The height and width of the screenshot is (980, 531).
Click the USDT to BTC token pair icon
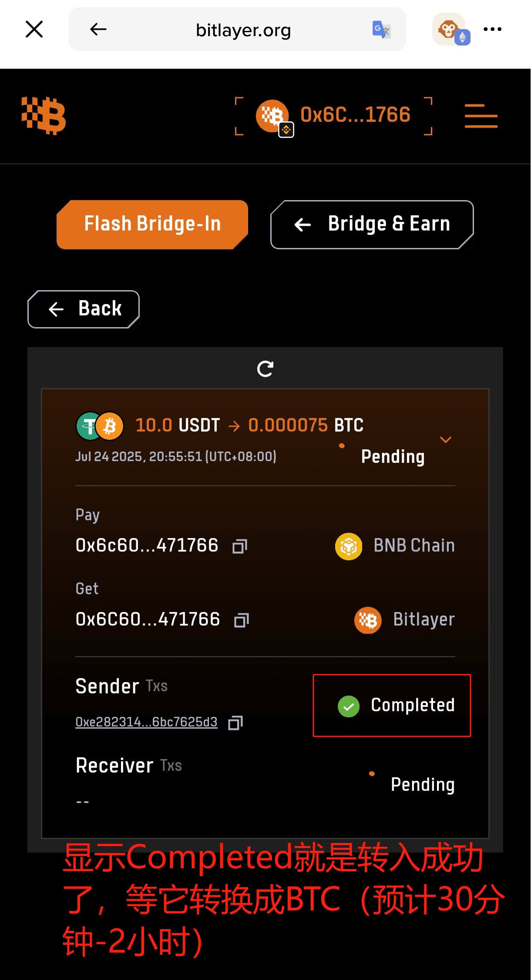pos(100,426)
